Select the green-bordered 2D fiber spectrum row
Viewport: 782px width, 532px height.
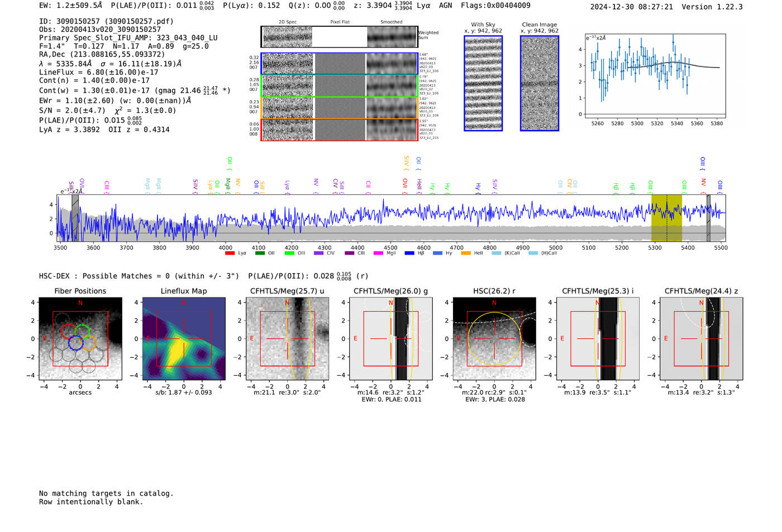(339, 85)
